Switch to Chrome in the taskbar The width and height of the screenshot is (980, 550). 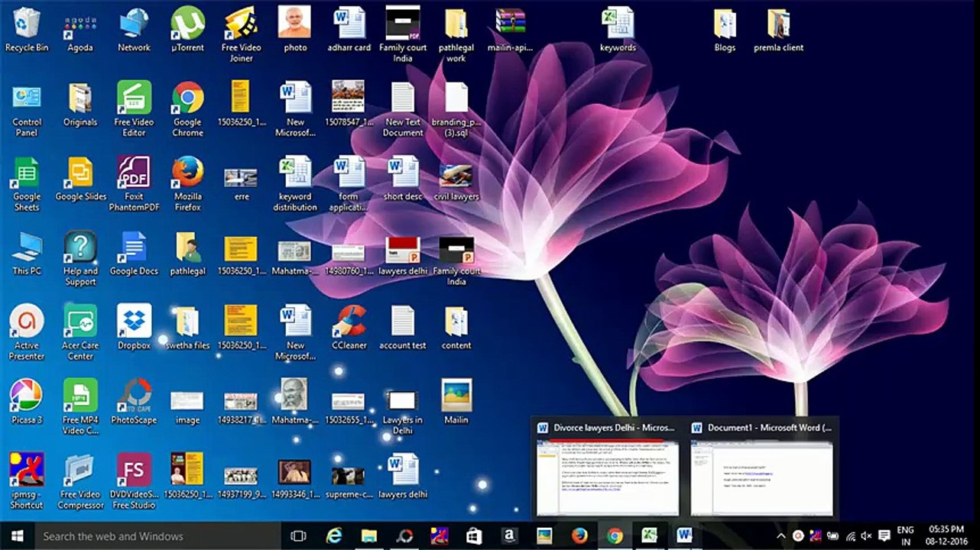coord(615,535)
